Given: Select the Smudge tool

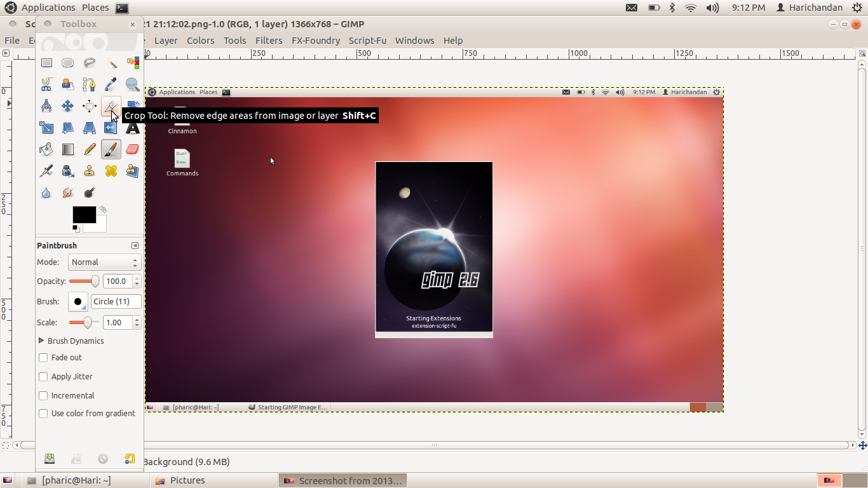Looking at the screenshot, I should pyautogui.click(x=68, y=193).
